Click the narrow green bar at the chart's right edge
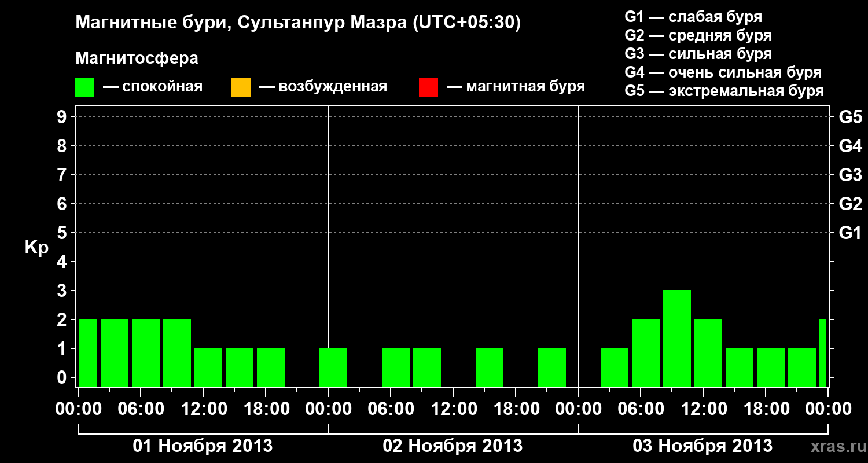The height and width of the screenshot is (463, 868). coord(823,352)
